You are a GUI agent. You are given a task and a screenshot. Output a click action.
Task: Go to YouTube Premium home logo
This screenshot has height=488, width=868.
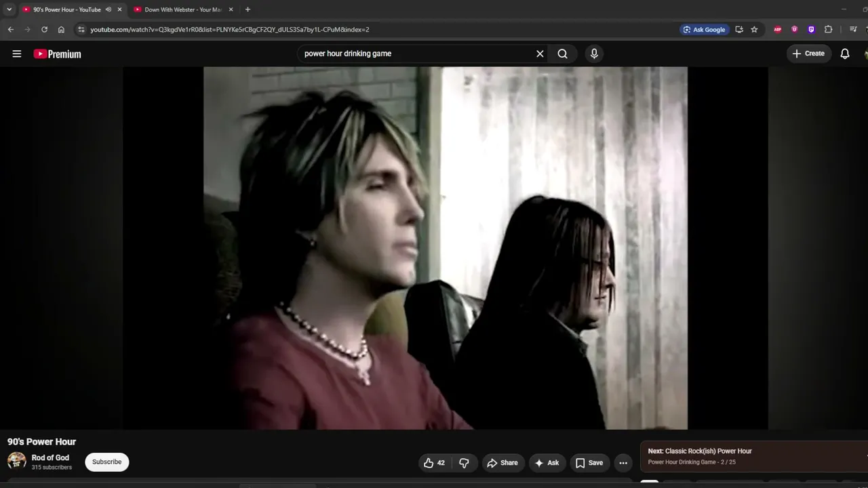58,54
